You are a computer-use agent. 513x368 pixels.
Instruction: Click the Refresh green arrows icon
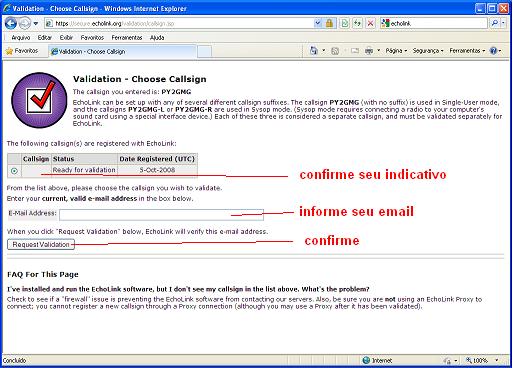357,23
